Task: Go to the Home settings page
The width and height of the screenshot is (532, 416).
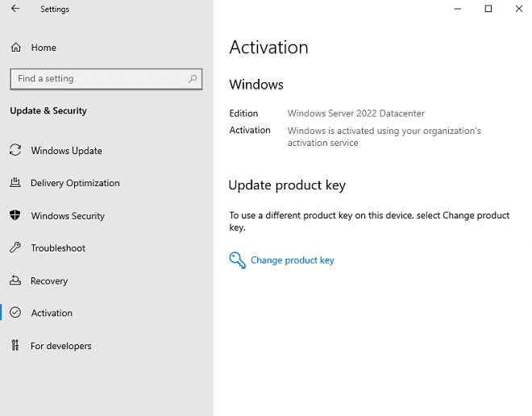Action: [x=44, y=48]
